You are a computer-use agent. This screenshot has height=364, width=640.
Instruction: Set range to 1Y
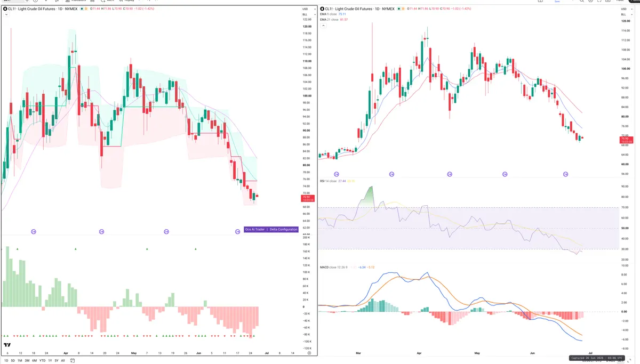pos(50,361)
